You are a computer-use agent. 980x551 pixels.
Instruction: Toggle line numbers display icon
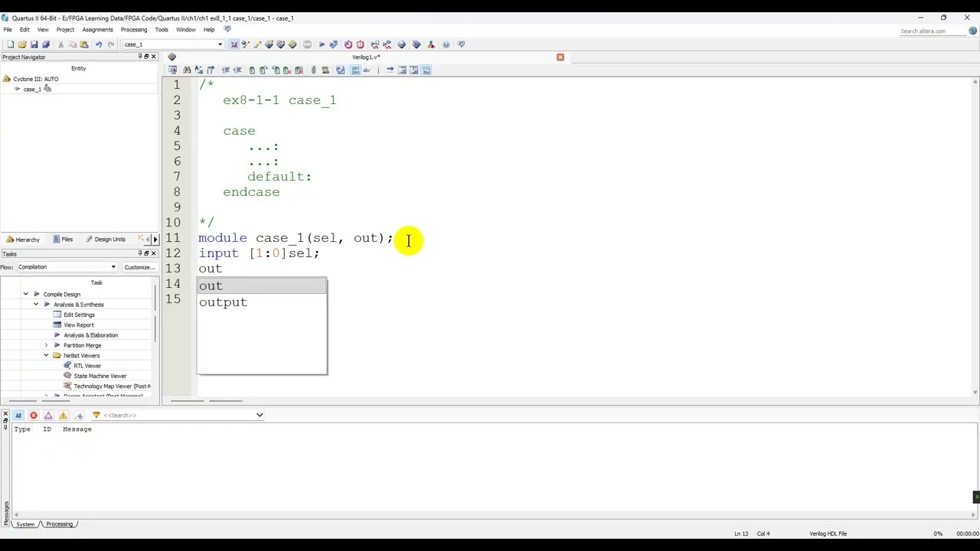coord(355,70)
